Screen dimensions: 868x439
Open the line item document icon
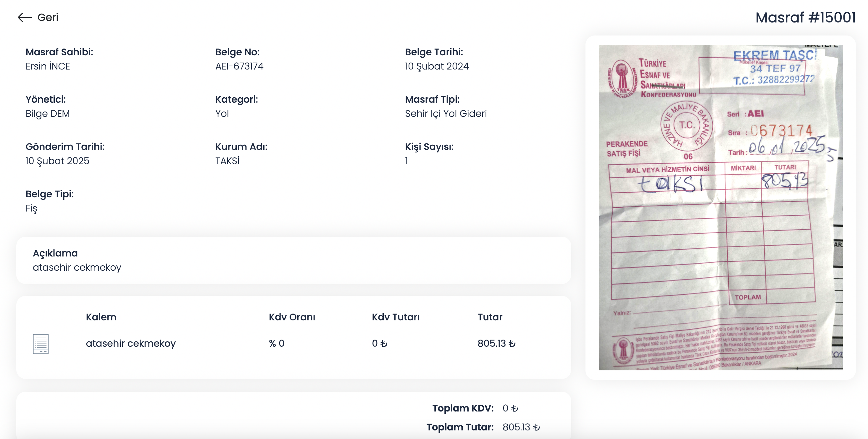[41, 344]
